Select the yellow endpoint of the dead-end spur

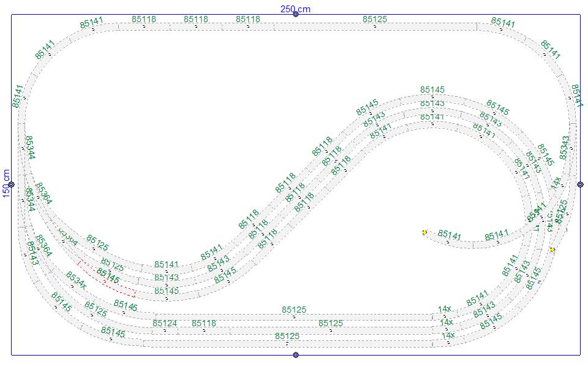(424, 232)
